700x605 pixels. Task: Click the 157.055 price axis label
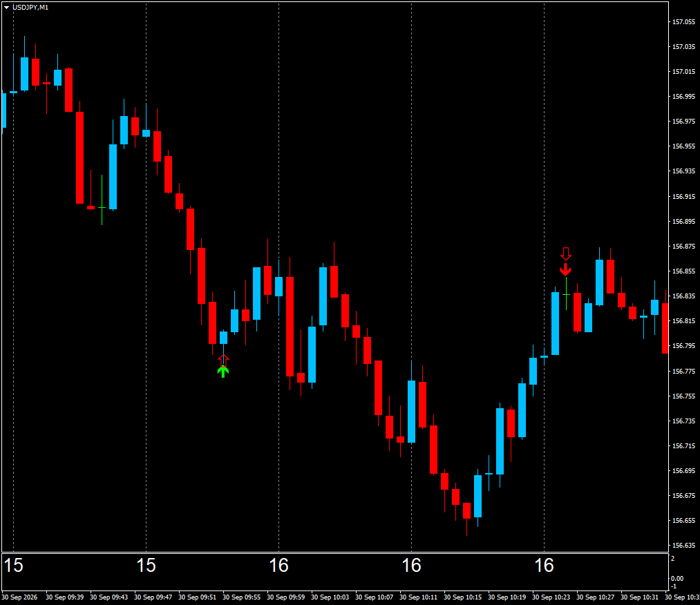coord(683,22)
